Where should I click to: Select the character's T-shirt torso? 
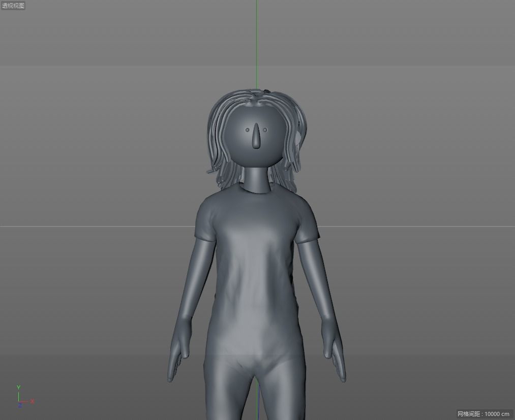(x=257, y=273)
